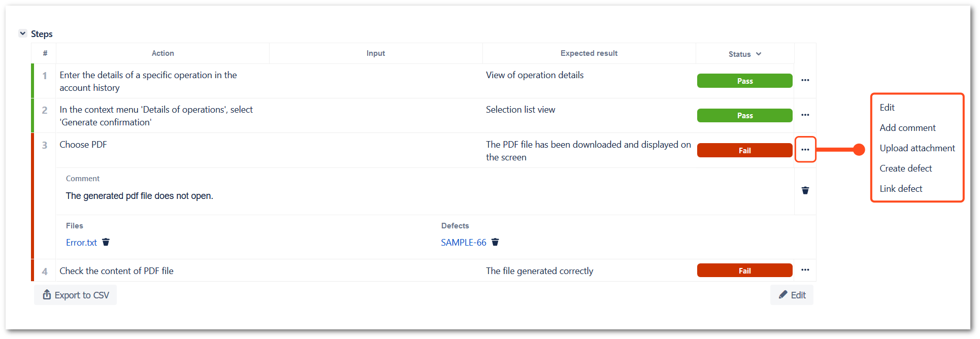Open the actions menu for step 4
This screenshot has width=980, height=339.
click(x=805, y=270)
